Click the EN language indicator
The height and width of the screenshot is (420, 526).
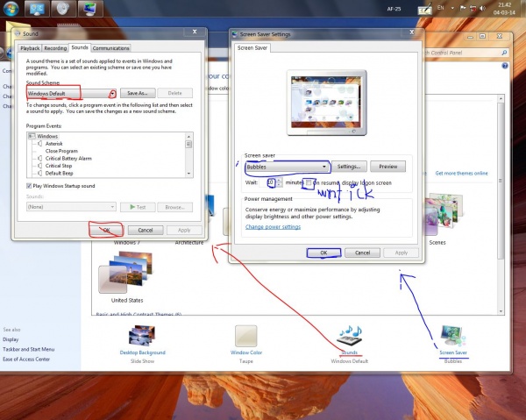440,7
